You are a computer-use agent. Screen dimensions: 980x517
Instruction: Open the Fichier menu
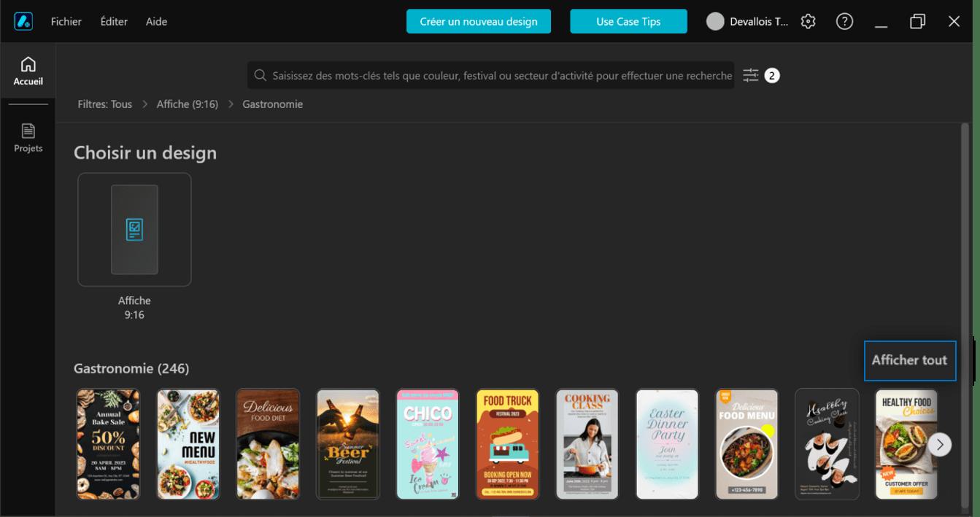click(x=66, y=21)
